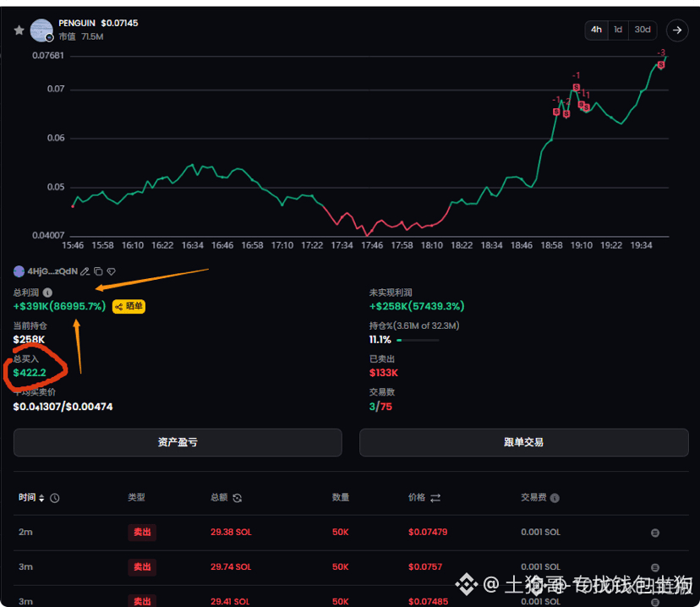Open transaction details for 29.74 SOL row
Screen dimensions: 700x607
[655, 567]
